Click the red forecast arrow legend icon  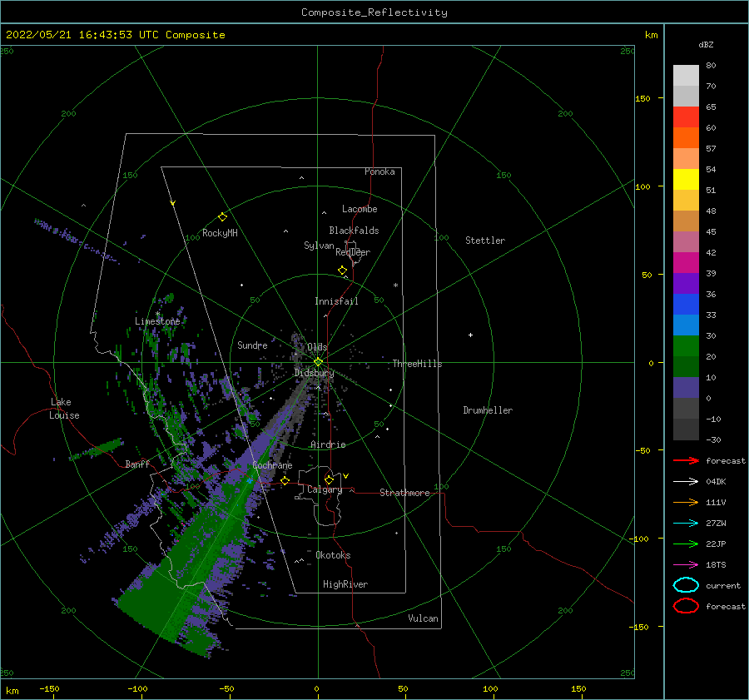click(686, 460)
